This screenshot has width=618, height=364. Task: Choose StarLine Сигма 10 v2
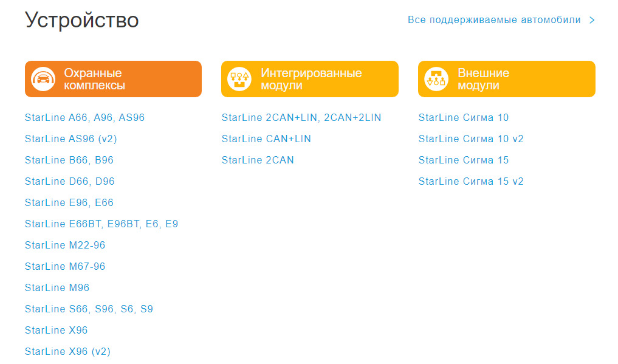[471, 139]
